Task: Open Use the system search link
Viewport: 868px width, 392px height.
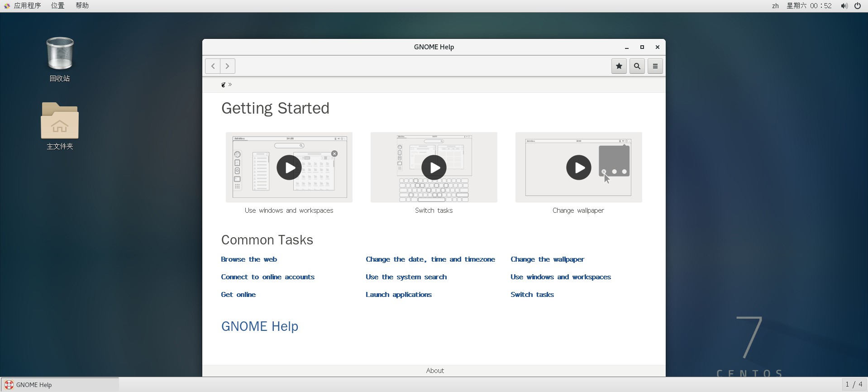Action: (x=406, y=277)
